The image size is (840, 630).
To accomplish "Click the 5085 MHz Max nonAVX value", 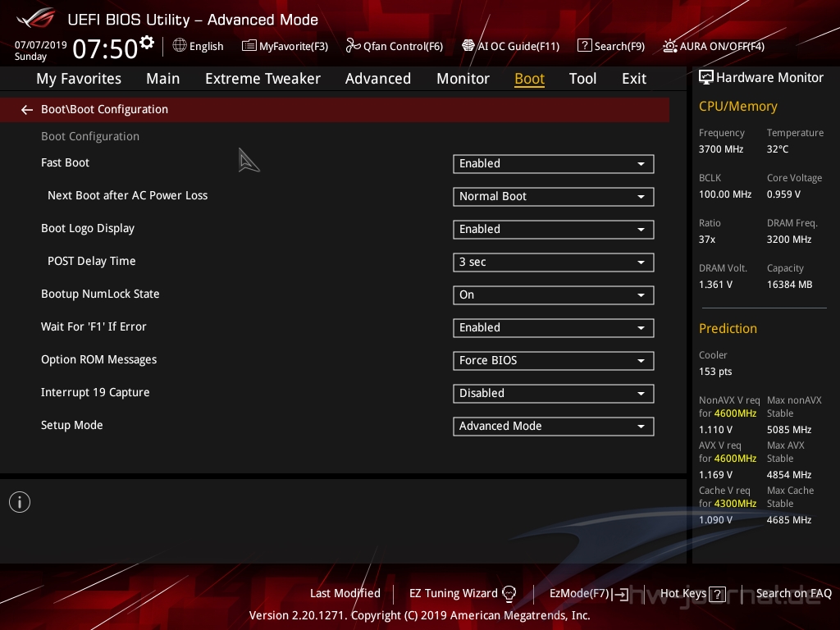I will [788, 430].
